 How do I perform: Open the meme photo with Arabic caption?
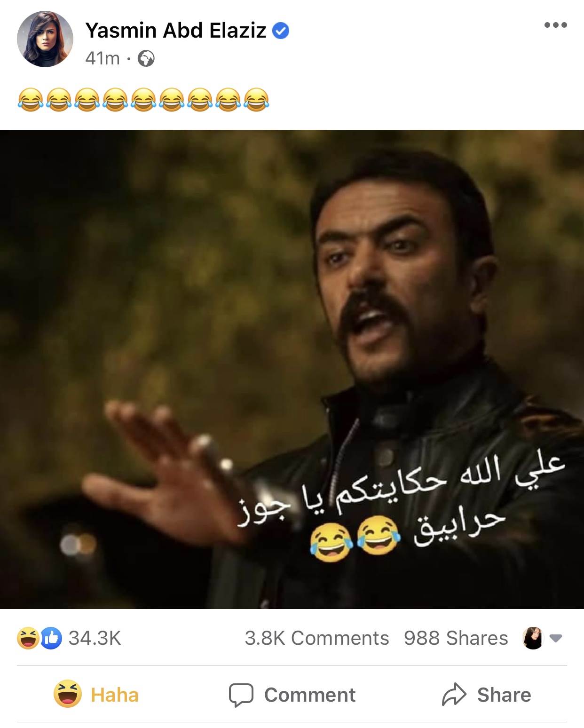292,369
